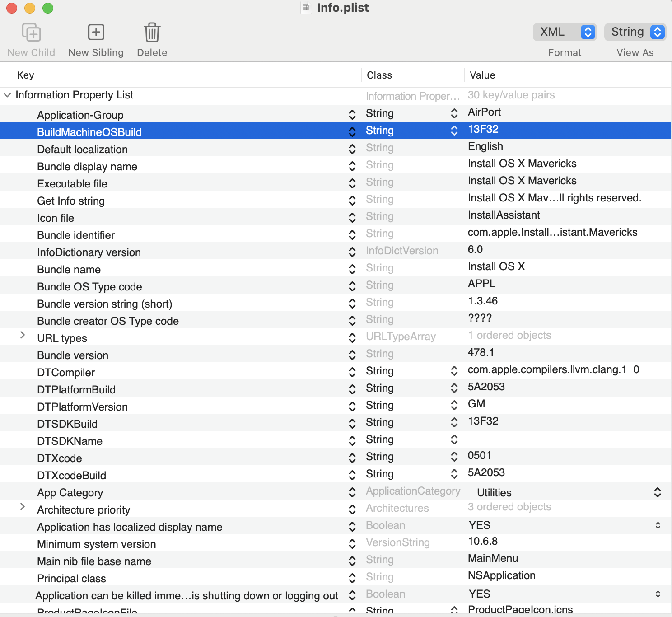This screenshot has width=672, height=617.
Task: Click the NSApplication value
Action: [502, 575]
